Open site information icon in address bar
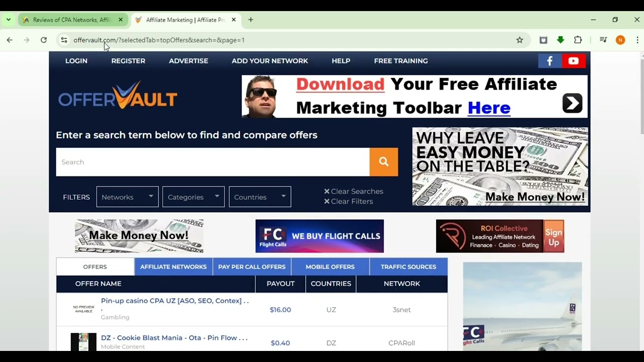The width and height of the screenshot is (644, 362). 63,40
